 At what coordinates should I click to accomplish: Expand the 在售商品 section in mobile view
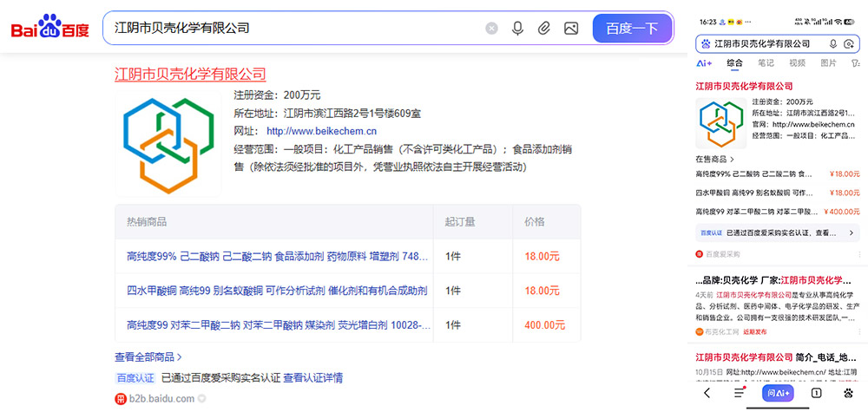[714, 160]
